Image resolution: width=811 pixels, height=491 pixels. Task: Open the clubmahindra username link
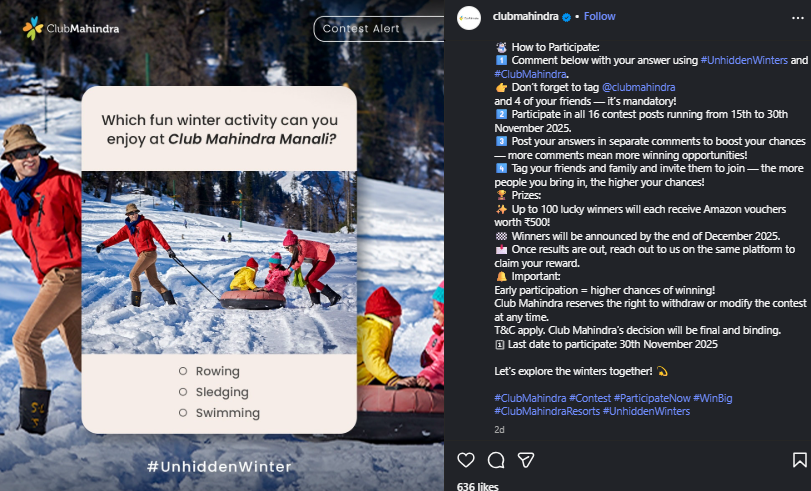coord(525,17)
